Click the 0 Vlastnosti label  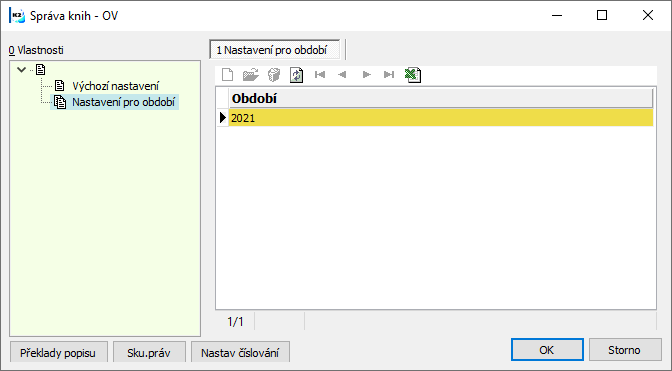[x=36, y=50]
